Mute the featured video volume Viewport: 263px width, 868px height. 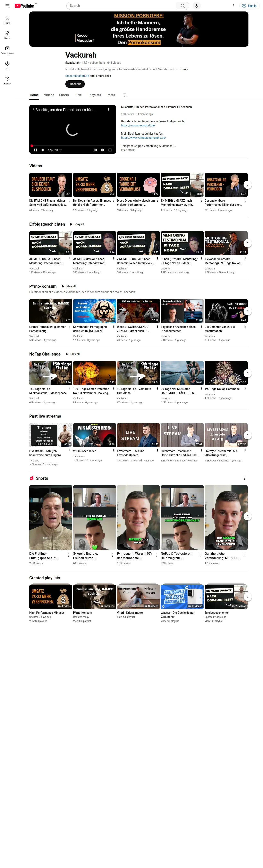pyautogui.click(x=42, y=150)
